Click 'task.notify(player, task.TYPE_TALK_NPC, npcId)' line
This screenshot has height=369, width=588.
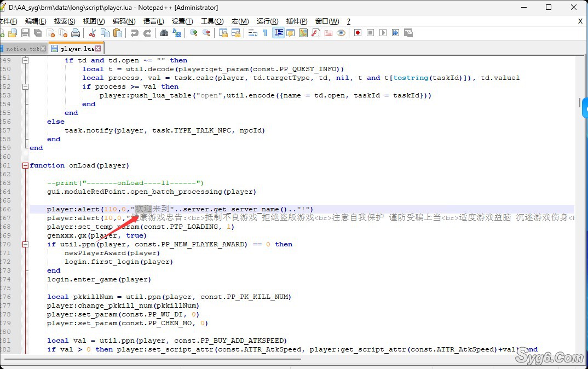165,130
